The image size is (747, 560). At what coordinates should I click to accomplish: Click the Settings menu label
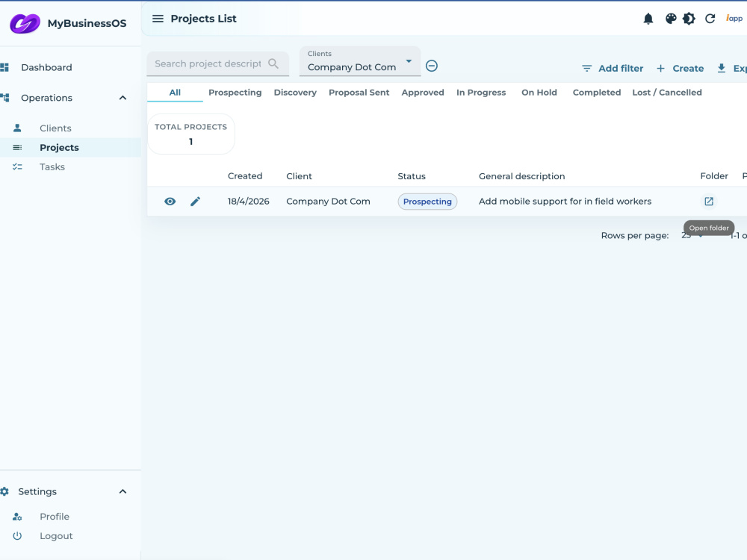tap(37, 491)
